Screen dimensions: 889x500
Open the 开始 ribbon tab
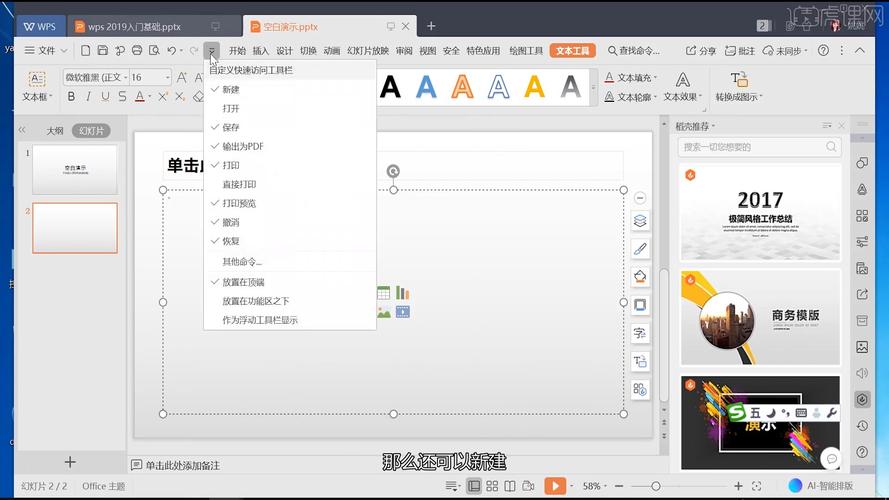coord(237,50)
